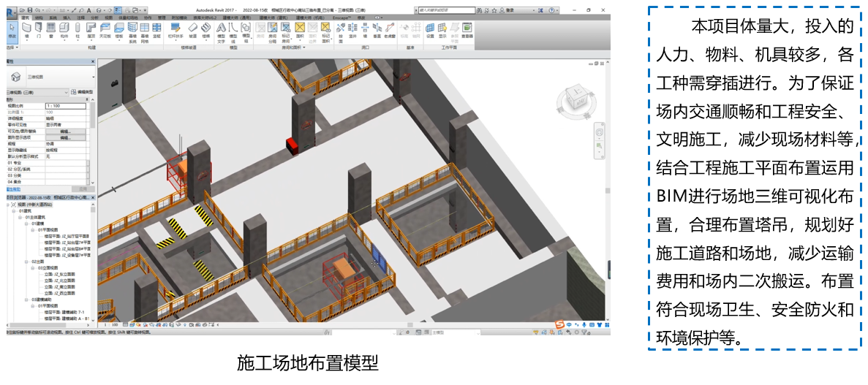The height and width of the screenshot is (385, 868).
Task: Click the 应用 (Apply) button in Properties
Action: 83,188
